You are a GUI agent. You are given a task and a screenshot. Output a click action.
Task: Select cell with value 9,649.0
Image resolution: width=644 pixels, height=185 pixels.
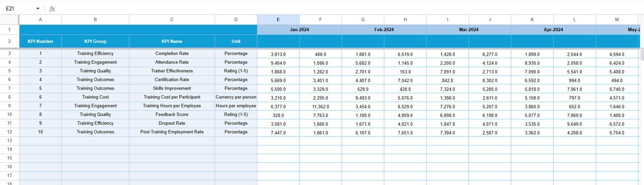(574, 123)
